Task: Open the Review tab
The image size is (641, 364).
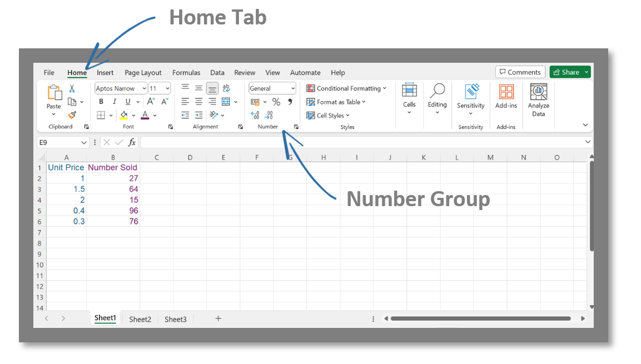Action: [245, 72]
